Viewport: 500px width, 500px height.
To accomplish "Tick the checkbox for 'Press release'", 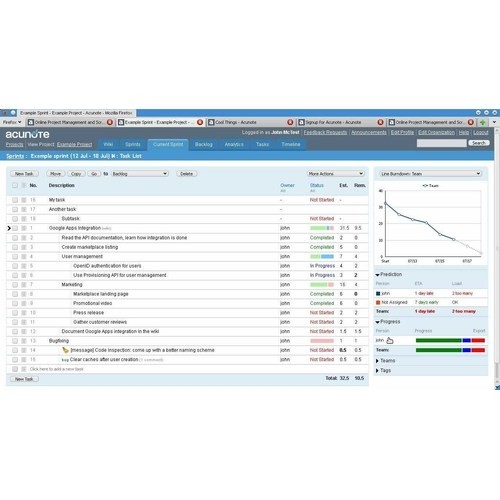I will point(15,313).
